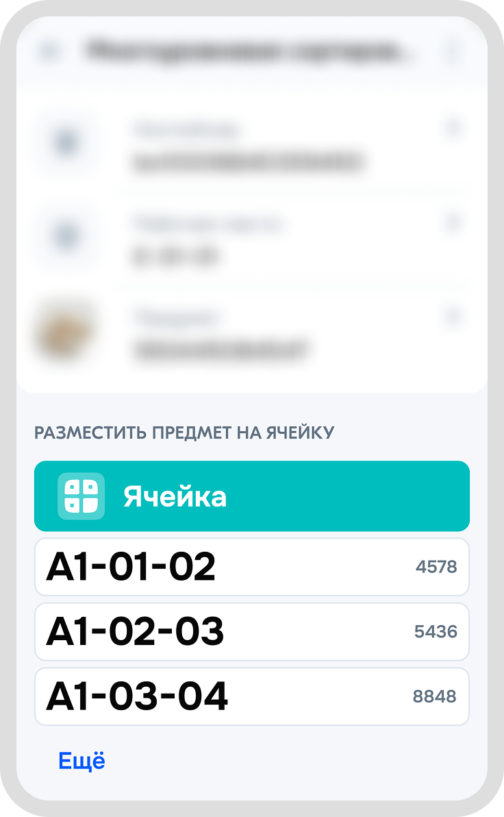The image size is (504, 817).
Task: Choose cell A1-02-03
Action: 135,632
